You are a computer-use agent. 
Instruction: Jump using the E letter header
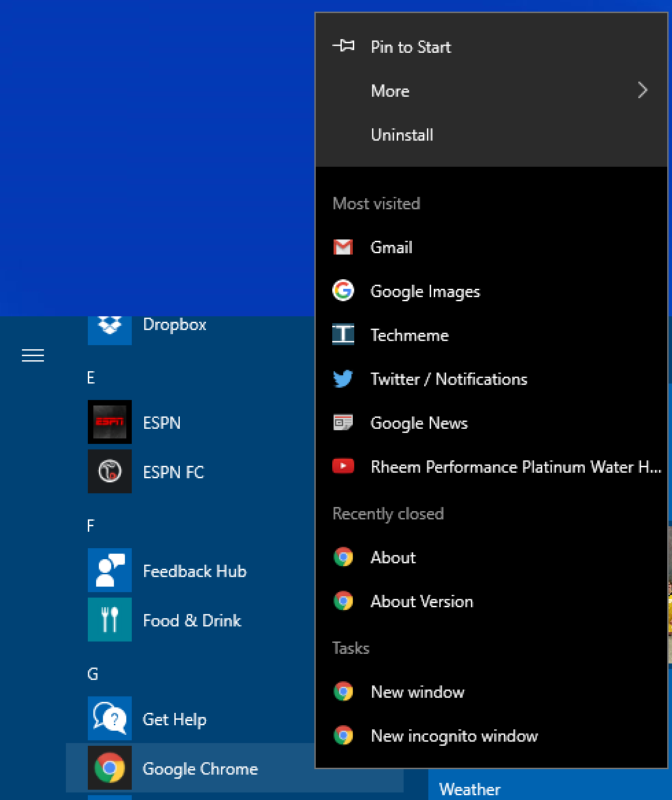tap(91, 377)
